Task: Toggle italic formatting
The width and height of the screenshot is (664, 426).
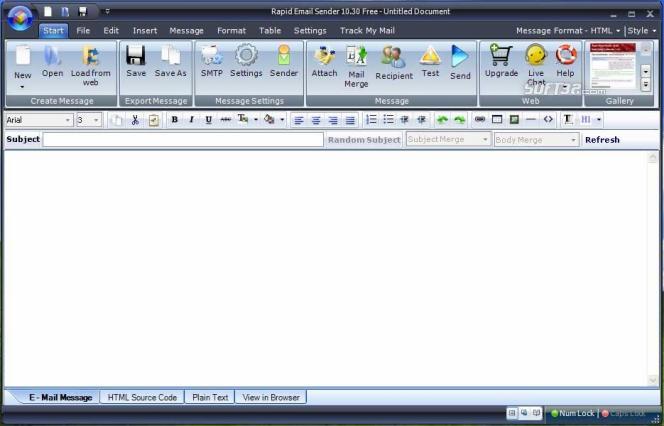Action: coord(191,120)
